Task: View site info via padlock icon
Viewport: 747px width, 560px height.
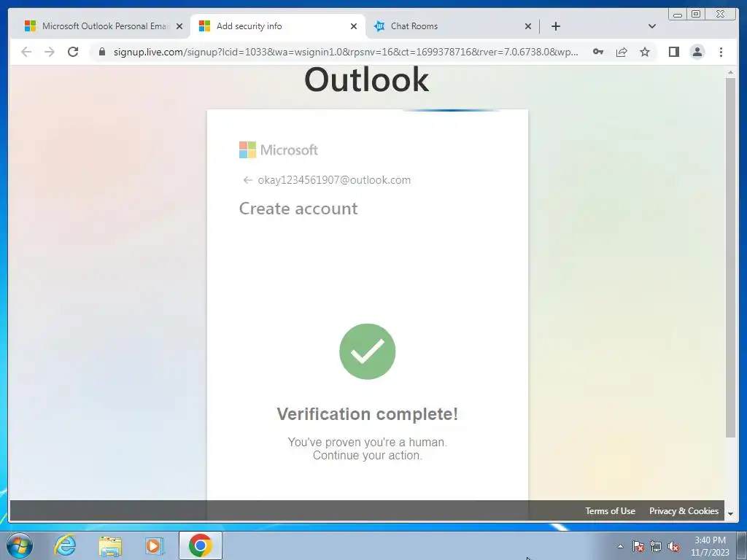Action: point(101,52)
